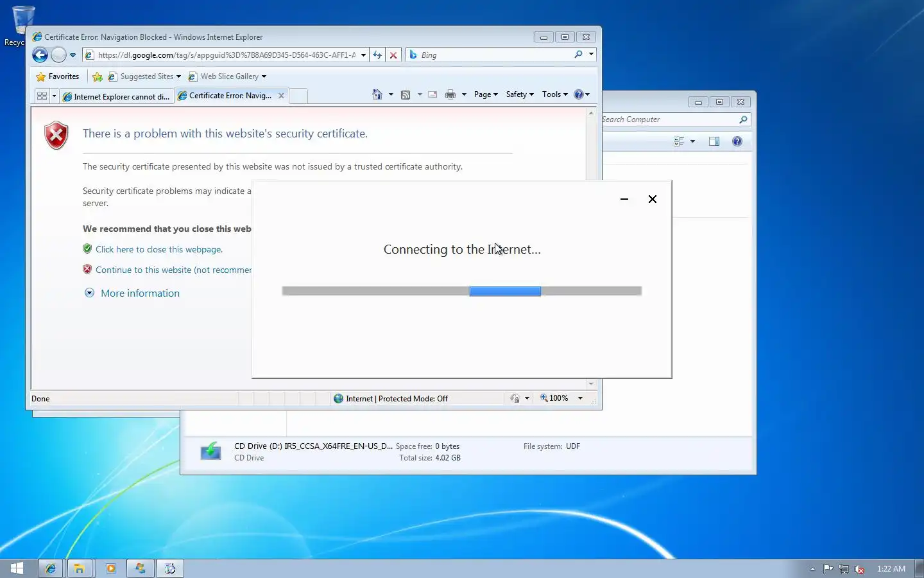Click the Bing search magnifier icon
Viewport: 924px width, 578px height.
tap(578, 55)
